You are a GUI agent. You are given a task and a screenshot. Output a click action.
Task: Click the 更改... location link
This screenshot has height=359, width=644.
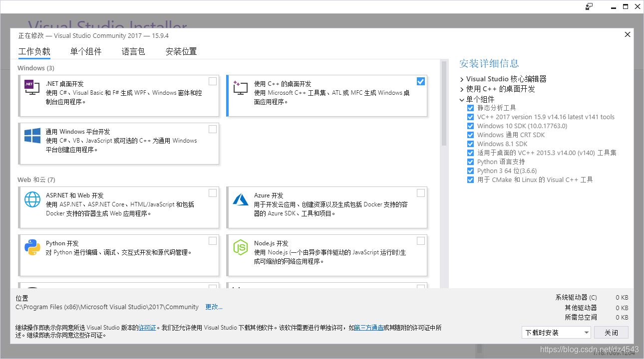214,307
